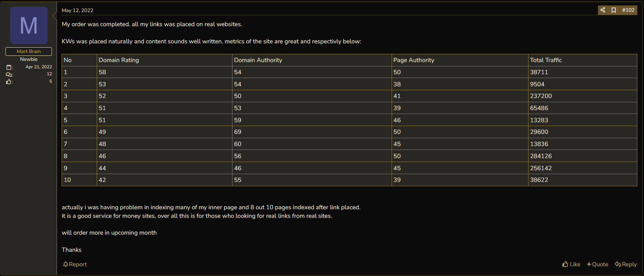Bookmark this post with the bookmark icon
Viewport: 644px width, 276px height.
pyautogui.click(x=614, y=10)
